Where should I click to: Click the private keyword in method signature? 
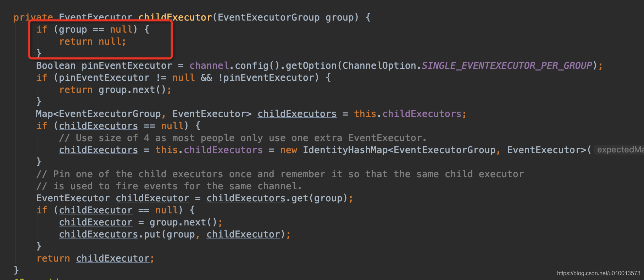pyautogui.click(x=33, y=17)
